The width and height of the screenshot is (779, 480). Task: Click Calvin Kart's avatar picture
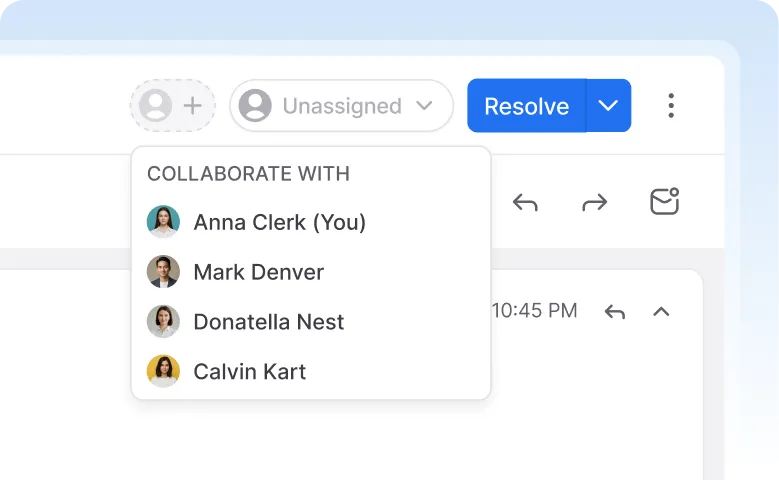[x=163, y=372]
